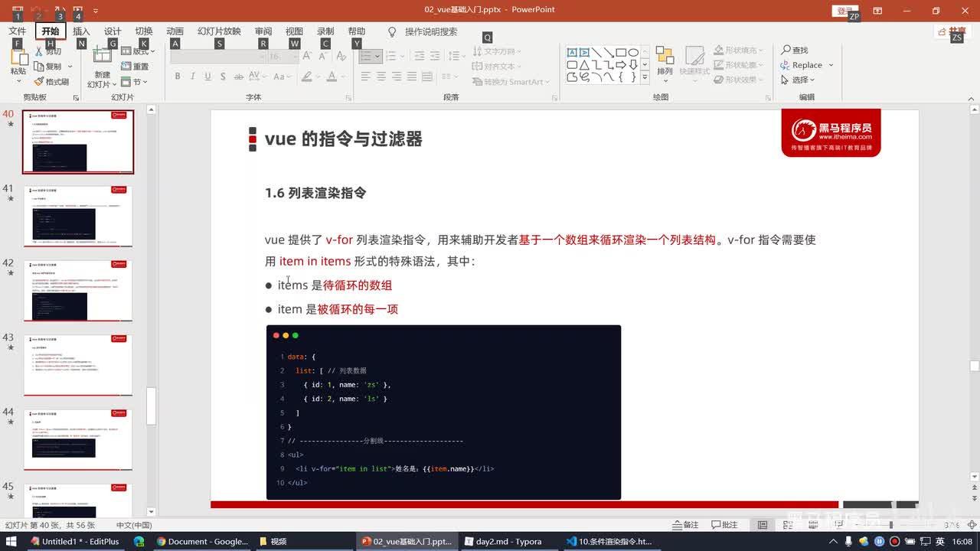This screenshot has height=551, width=980.
Task: Select slide 41 thumbnail
Action: [x=78, y=216]
